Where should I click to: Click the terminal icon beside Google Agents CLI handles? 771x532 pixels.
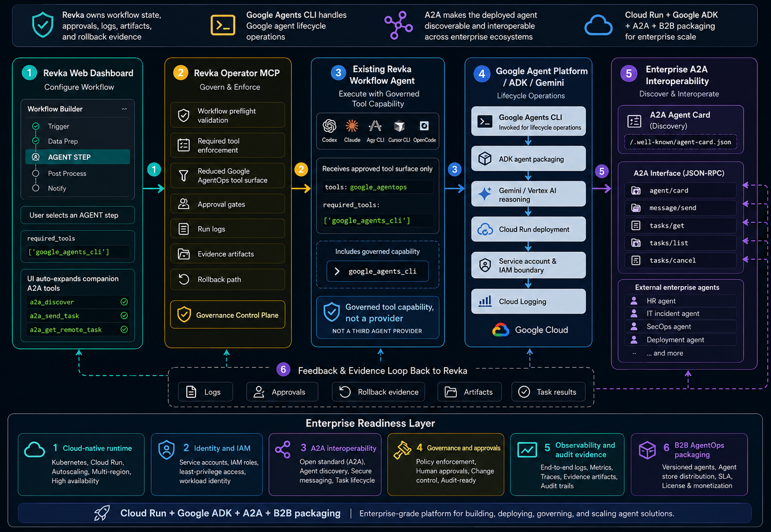click(x=223, y=25)
